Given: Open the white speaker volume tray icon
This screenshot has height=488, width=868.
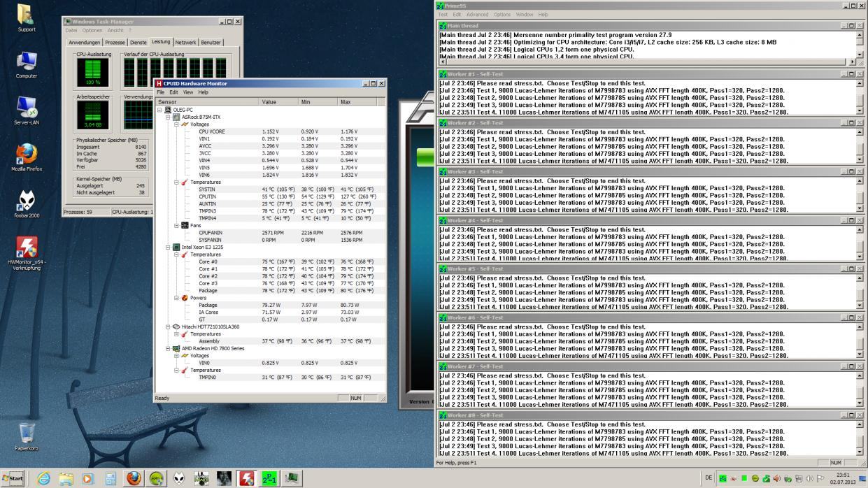Looking at the screenshot, I should [x=809, y=478].
